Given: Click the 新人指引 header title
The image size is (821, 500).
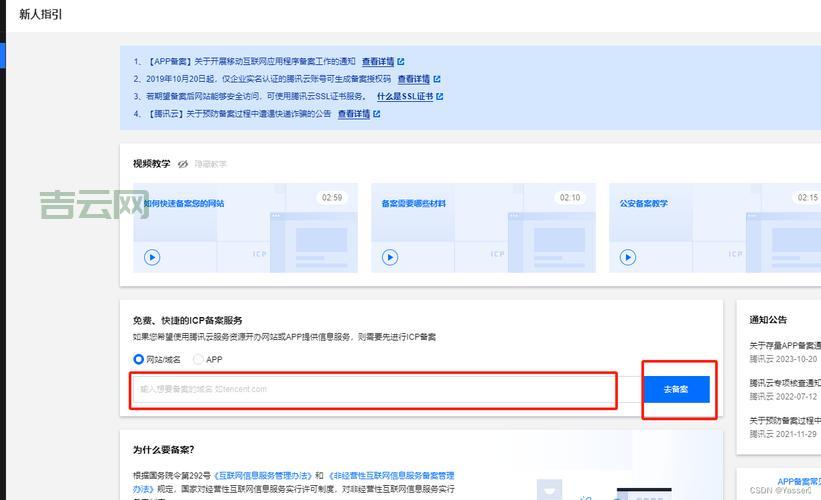Looking at the screenshot, I should point(41,14).
